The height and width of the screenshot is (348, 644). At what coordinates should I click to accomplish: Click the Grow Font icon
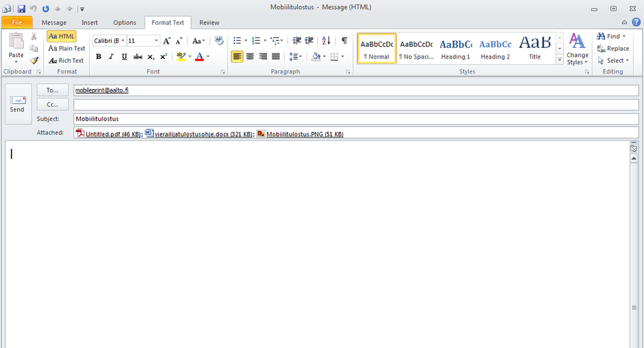click(167, 41)
